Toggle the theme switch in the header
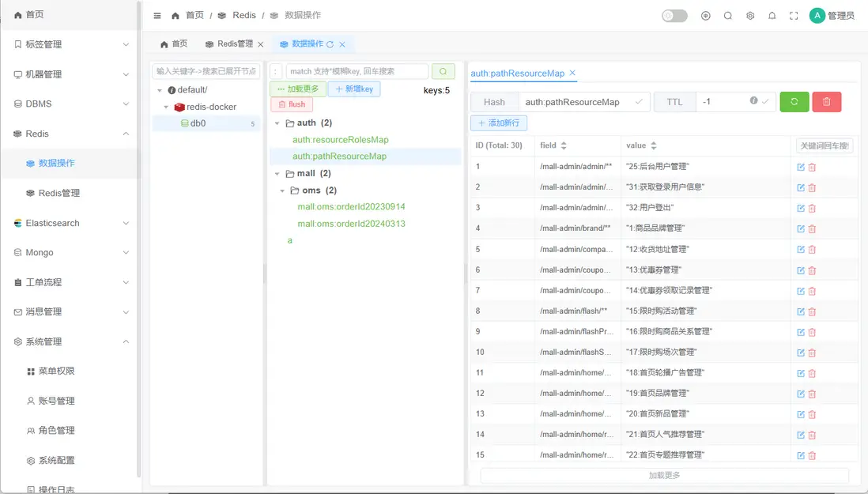This screenshot has width=868, height=494. point(675,16)
